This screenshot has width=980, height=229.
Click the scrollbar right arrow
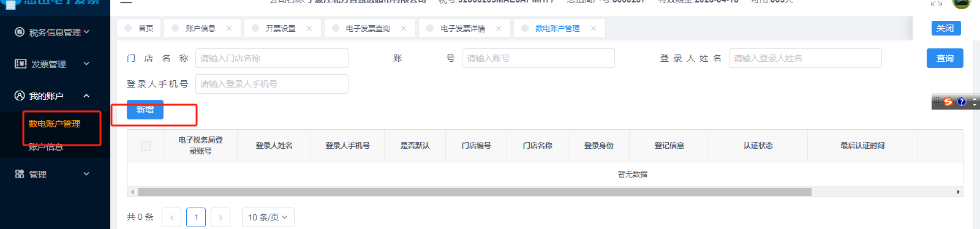click(x=959, y=192)
